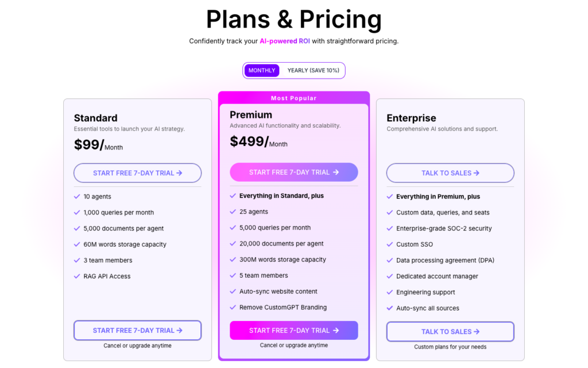Image resolution: width=588 pixels, height=368 pixels.
Task: Click Premium's top Start Free 7-Day Trial button
Action: (x=293, y=172)
